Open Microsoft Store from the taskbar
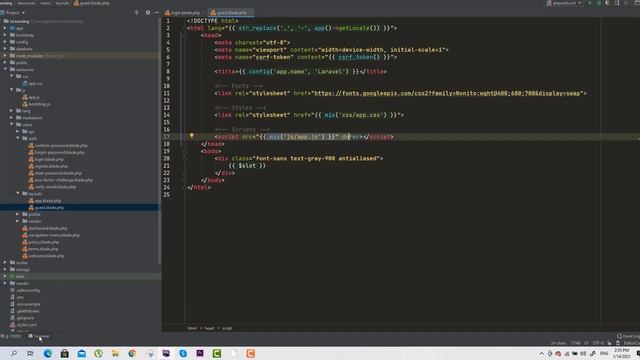 (64, 353)
